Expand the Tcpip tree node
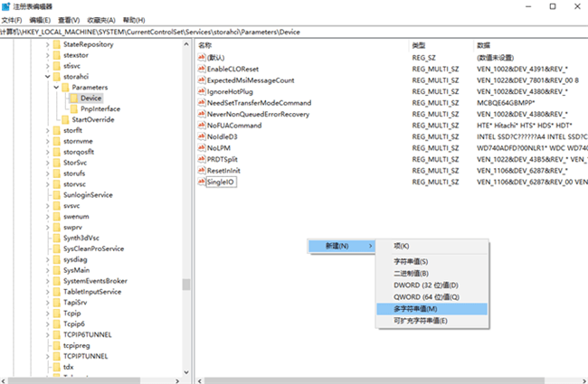 click(x=48, y=314)
